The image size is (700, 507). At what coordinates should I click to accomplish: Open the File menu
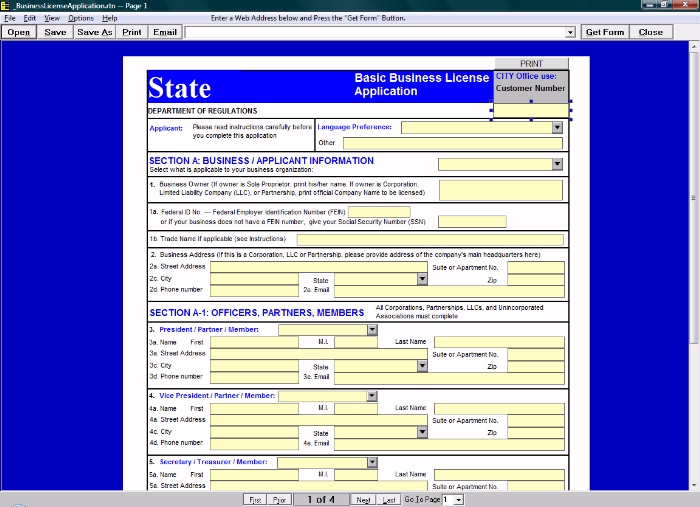pos(10,18)
